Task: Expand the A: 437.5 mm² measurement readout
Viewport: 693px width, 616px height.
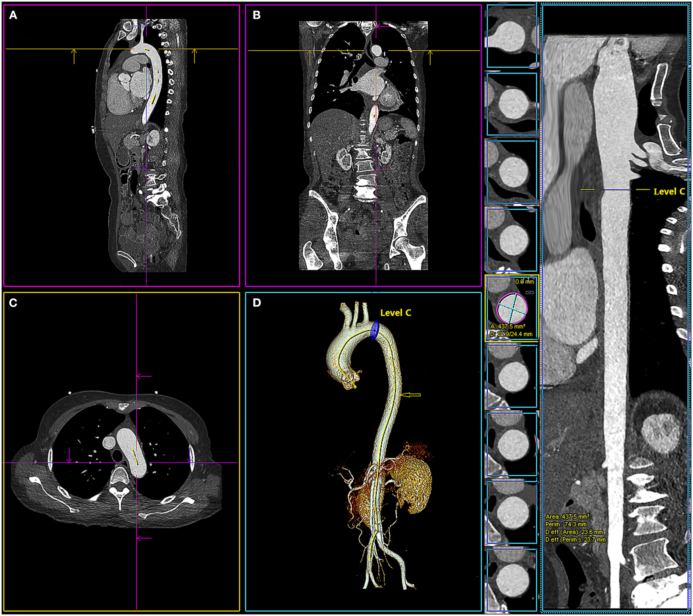Action: pos(508,327)
